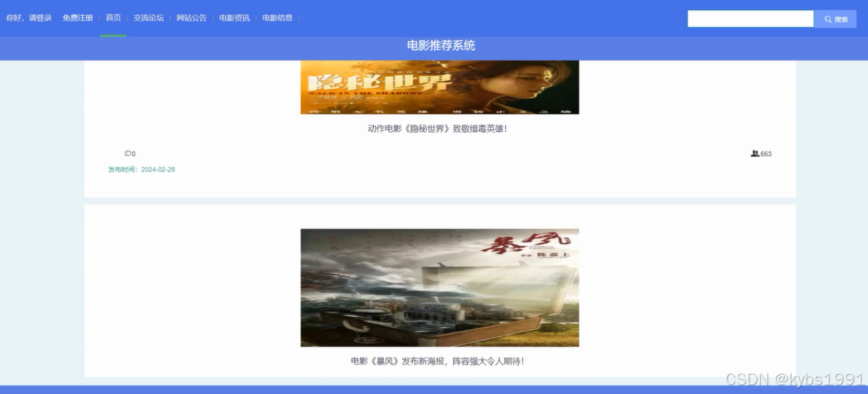
Task: Click the magnifier search button
Action: click(x=835, y=19)
